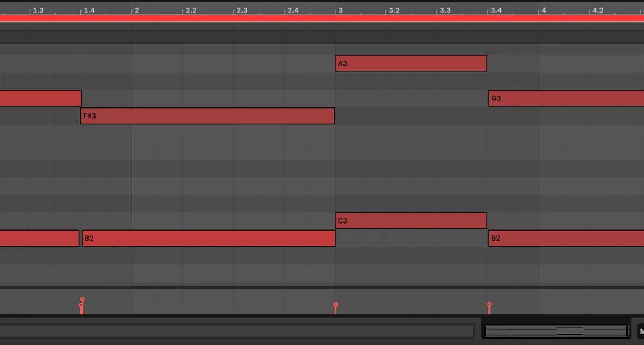
Task: Click the horizontal scrollbar below the velocity lane
Action: 237,331
